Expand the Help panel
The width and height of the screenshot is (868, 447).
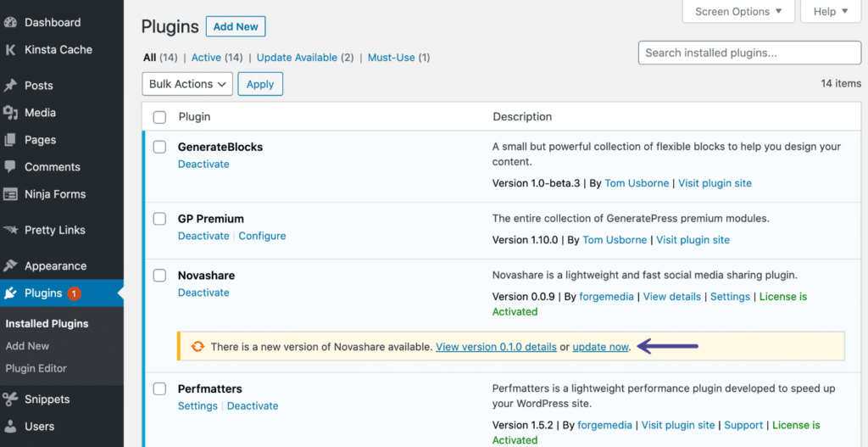click(x=831, y=11)
